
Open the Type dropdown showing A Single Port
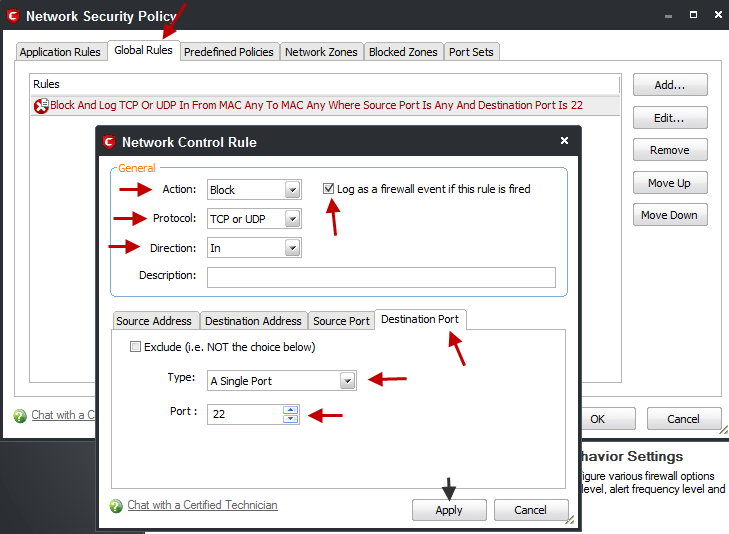347,381
